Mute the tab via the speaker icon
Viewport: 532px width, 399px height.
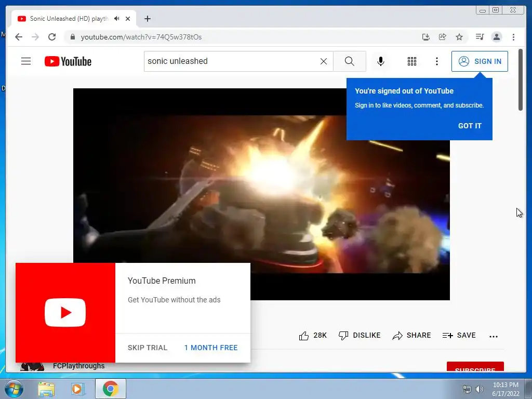[x=117, y=19]
